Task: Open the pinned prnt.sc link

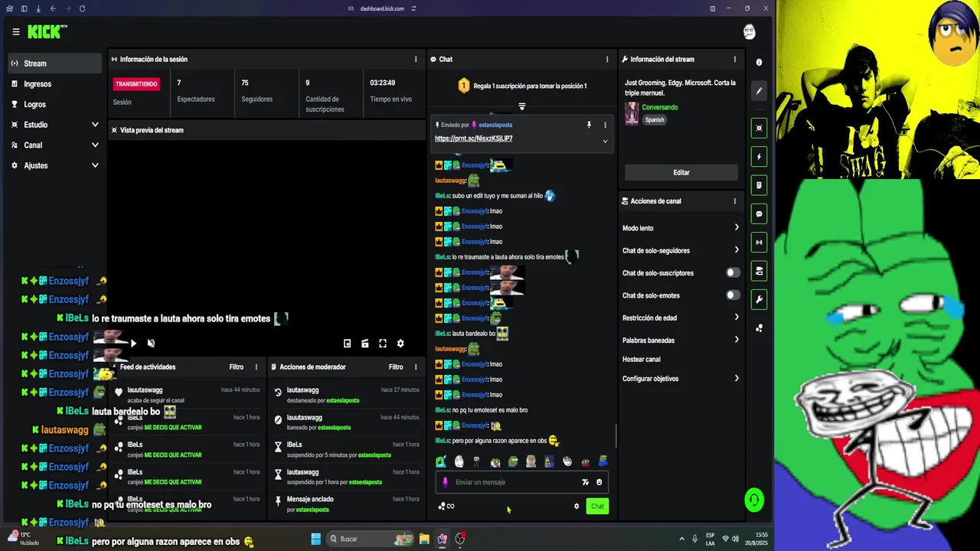Action: (473, 139)
